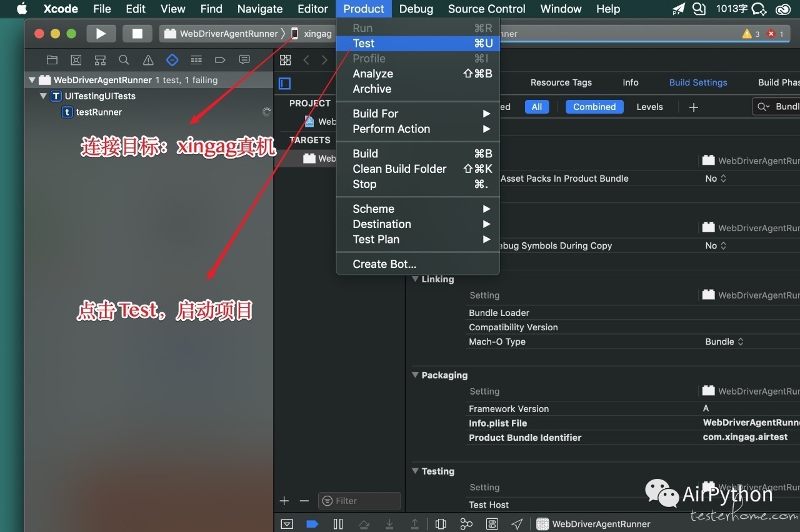Click the Step over debug icon
Viewport: 800px width, 532px height.
click(x=364, y=524)
